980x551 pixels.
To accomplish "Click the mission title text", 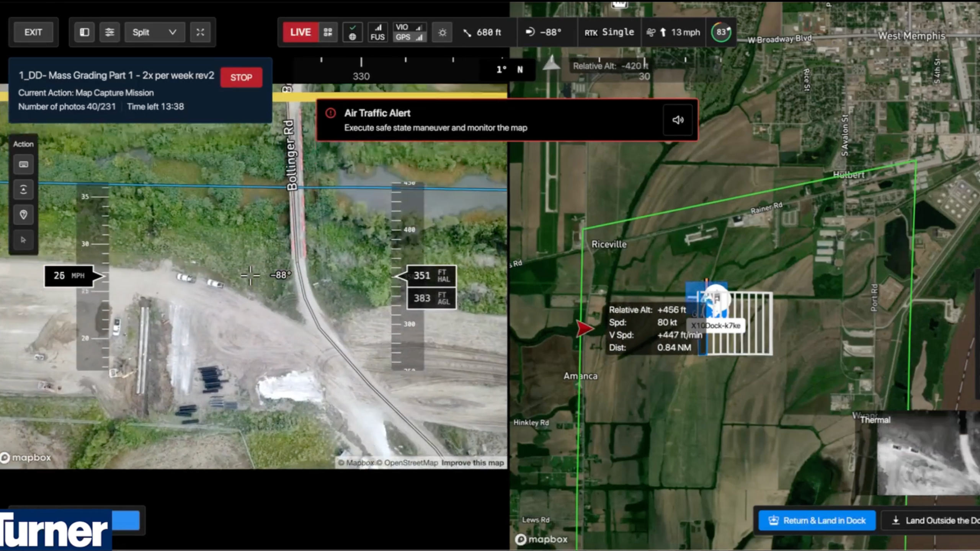I will [x=116, y=75].
